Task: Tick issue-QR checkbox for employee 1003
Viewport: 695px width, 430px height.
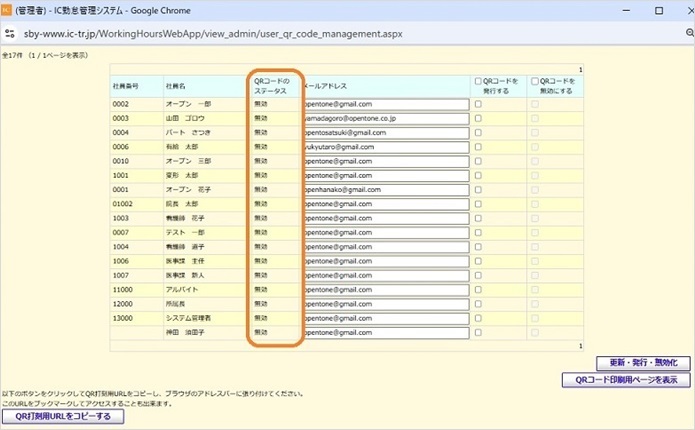Action: click(x=478, y=218)
